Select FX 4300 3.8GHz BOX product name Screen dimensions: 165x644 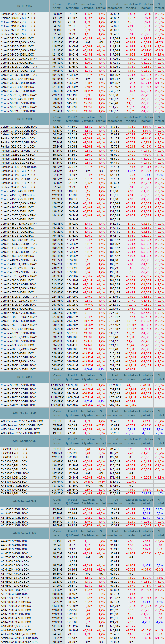pos(14,449)
